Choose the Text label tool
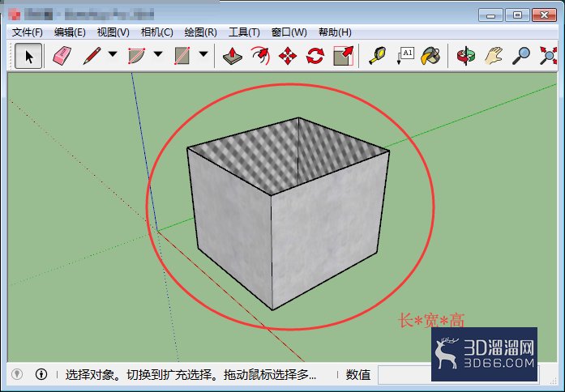 pos(405,56)
